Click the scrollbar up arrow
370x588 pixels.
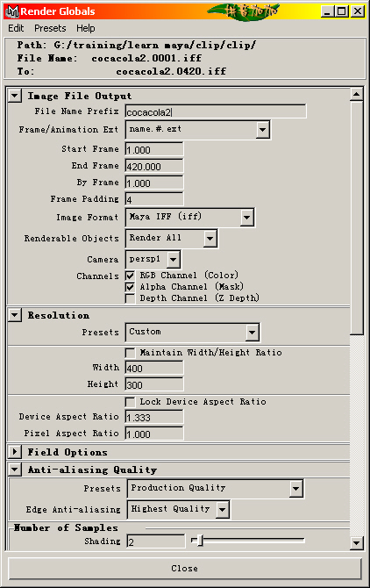[x=357, y=94]
